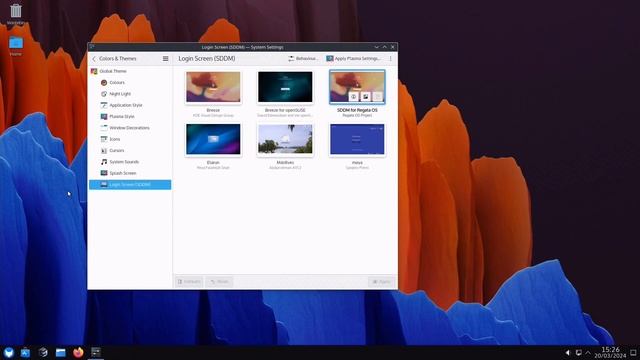Click the System Sounds music note icon
Screen dimensions: 640x360
click(104, 162)
